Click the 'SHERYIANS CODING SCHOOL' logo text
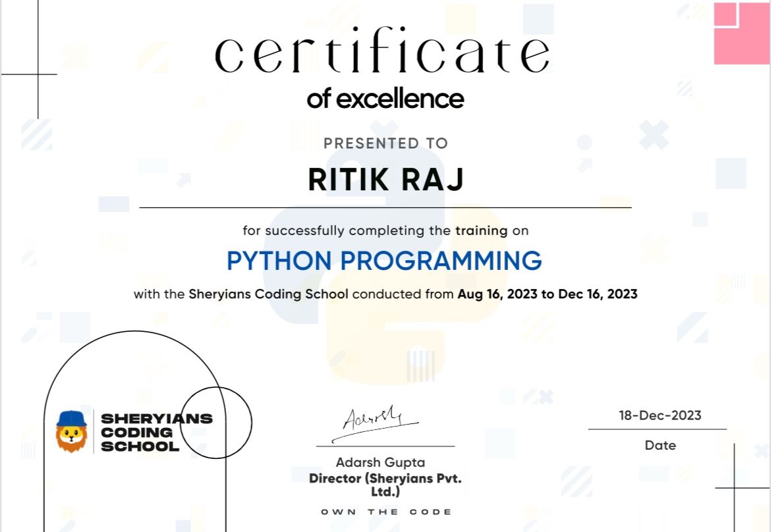This screenshot has height=532, width=771. (157, 433)
